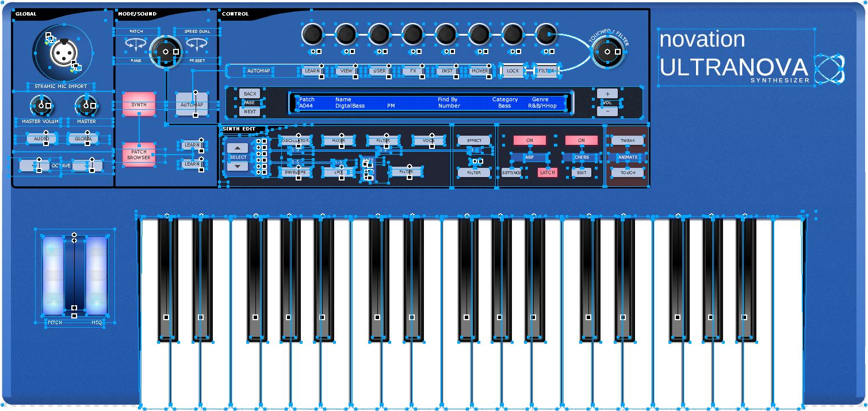
Task: Click the rotate arrow icon under SPEED DUAL
Action: tap(197, 44)
